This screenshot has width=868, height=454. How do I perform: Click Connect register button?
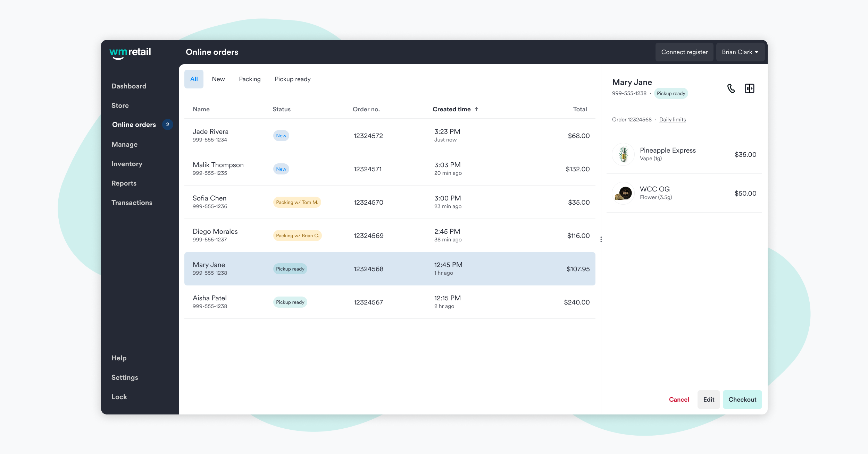684,52
